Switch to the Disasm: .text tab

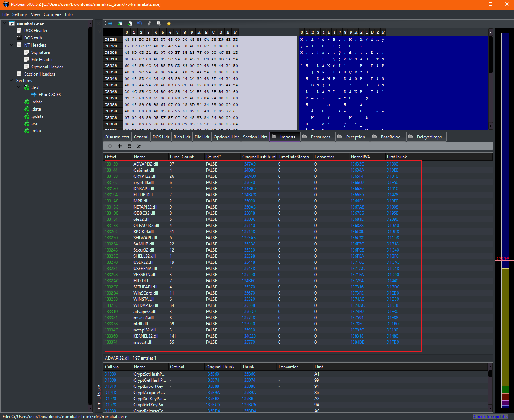click(117, 137)
